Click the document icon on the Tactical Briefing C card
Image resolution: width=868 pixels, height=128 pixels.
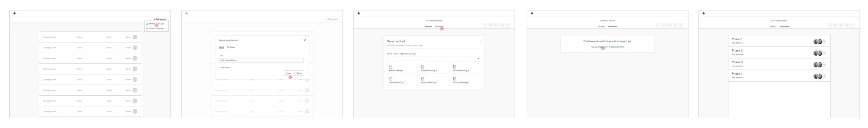tap(391, 79)
